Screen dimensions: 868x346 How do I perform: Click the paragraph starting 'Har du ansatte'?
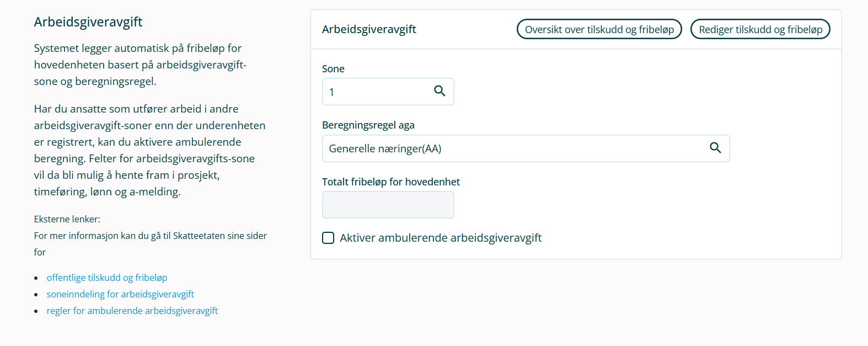click(150, 150)
